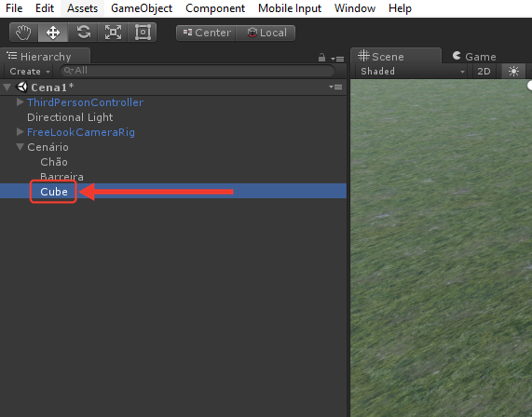Open the GameObject menu
532x417 pixels.
[x=142, y=8]
